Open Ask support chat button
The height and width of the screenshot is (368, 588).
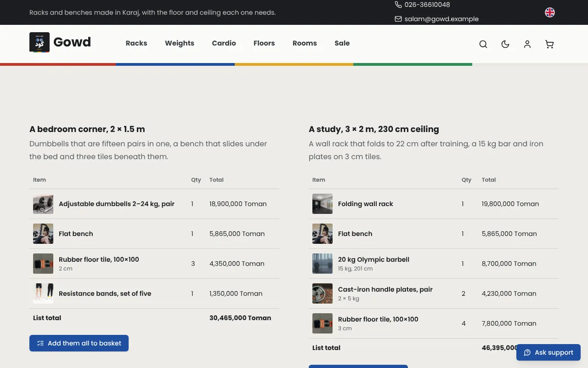pyautogui.click(x=548, y=352)
